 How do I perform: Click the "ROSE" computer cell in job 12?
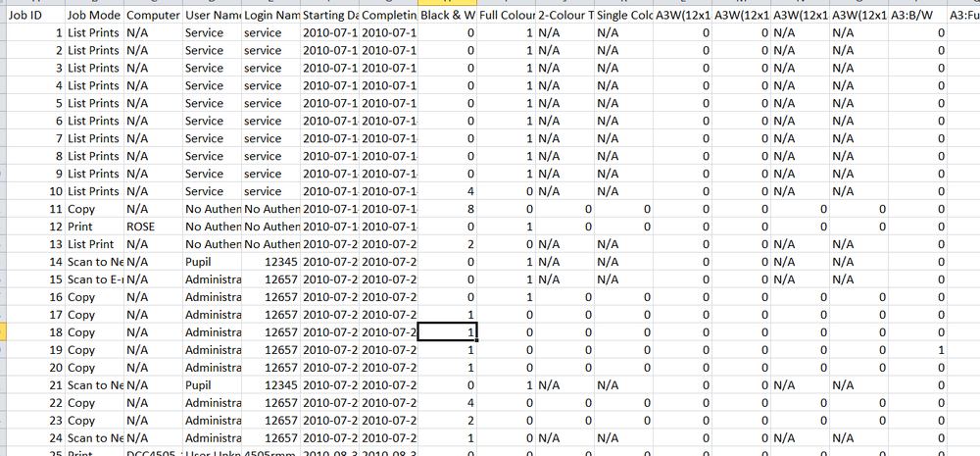153,226
